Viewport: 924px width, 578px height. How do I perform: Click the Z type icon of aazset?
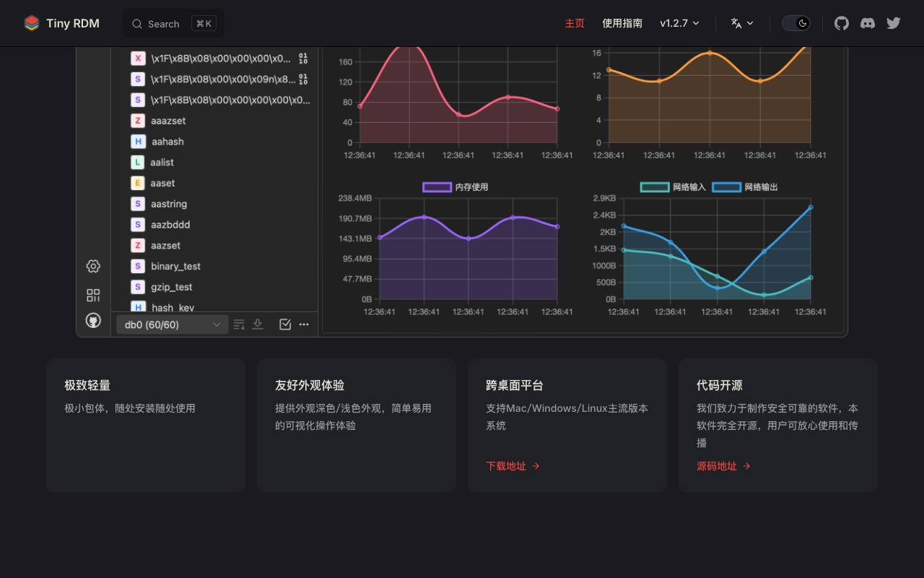tap(137, 246)
